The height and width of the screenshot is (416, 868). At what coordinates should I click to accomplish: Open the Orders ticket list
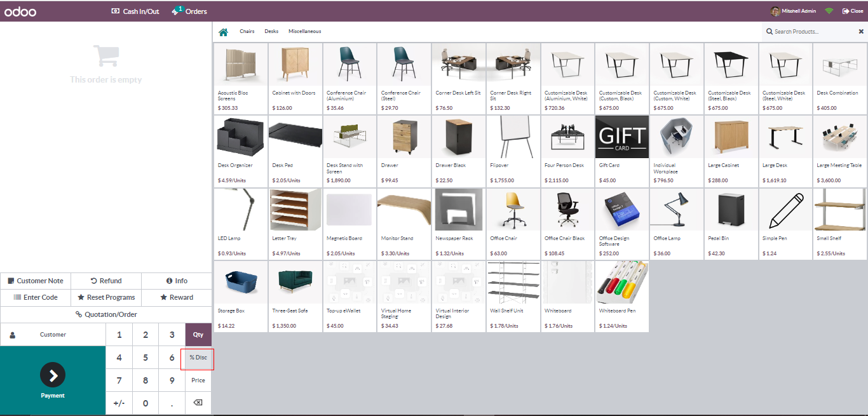189,11
